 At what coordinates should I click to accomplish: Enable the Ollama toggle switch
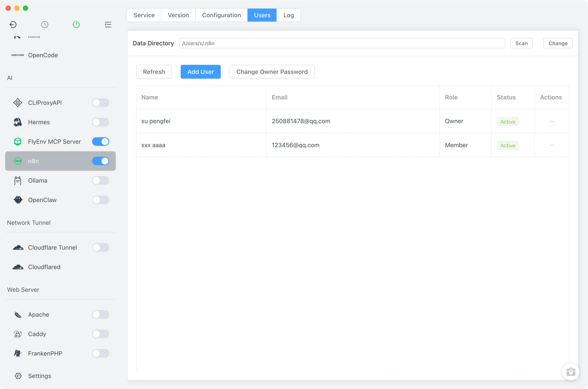pos(100,180)
